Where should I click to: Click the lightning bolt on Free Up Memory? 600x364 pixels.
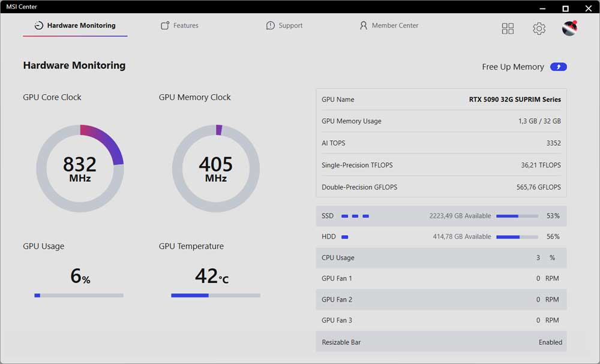pos(559,67)
